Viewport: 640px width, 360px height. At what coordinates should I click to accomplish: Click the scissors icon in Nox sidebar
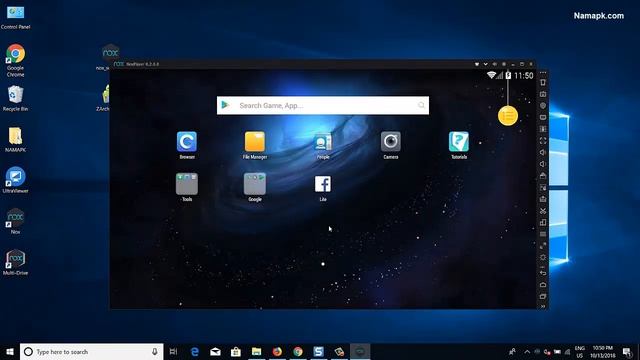click(x=543, y=211)
